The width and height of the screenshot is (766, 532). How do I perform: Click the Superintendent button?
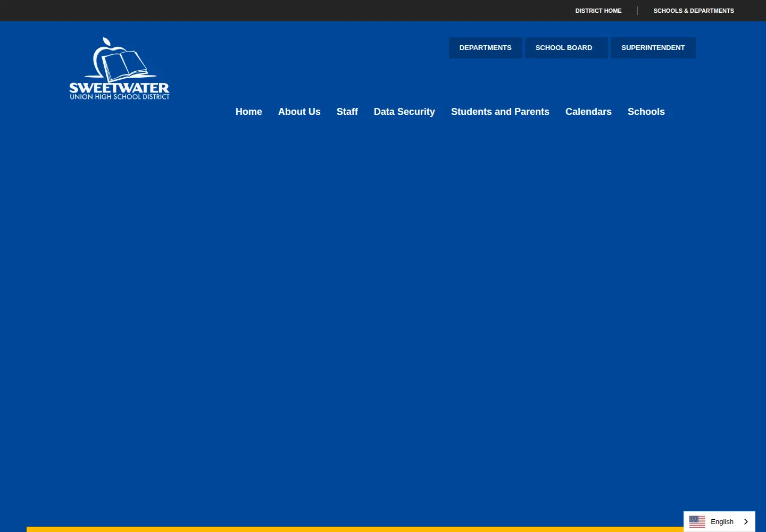point(653,48)
